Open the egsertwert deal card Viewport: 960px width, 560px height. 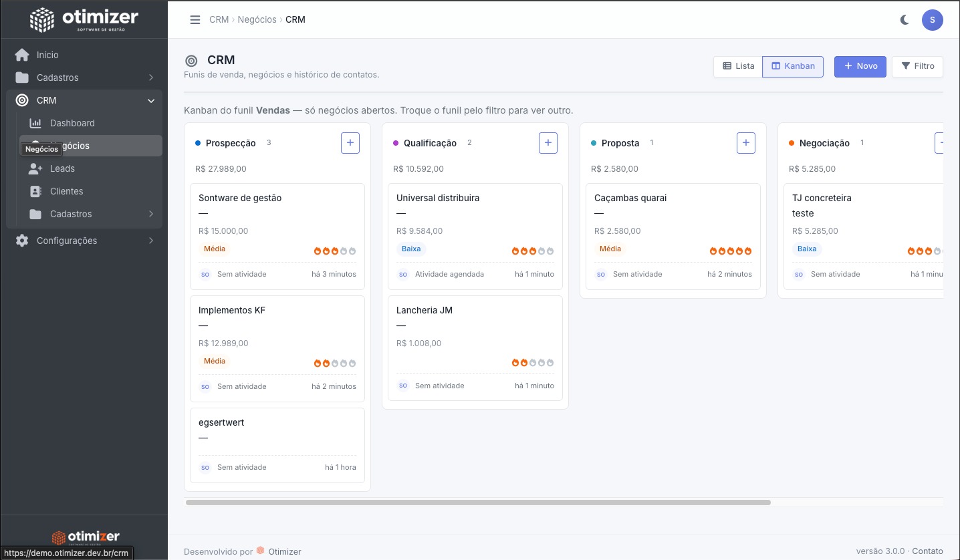pyautogui.click(x=277, y=445)
